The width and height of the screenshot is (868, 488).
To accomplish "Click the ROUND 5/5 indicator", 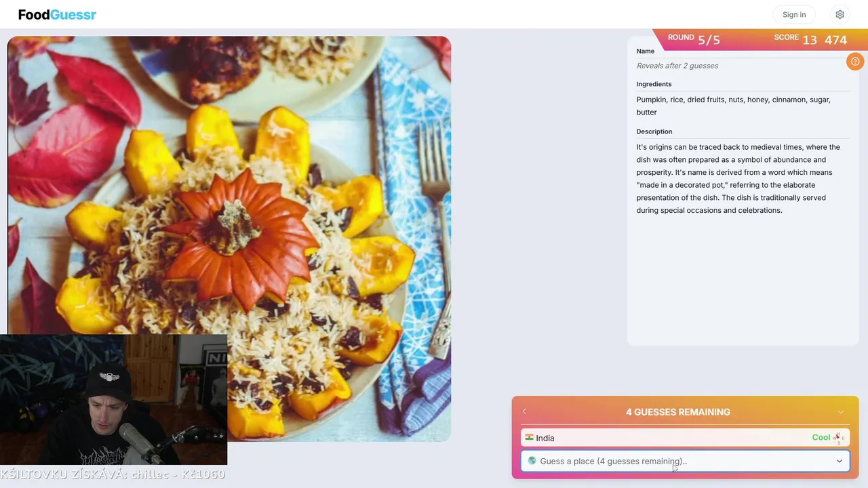I will coord(694,39).
